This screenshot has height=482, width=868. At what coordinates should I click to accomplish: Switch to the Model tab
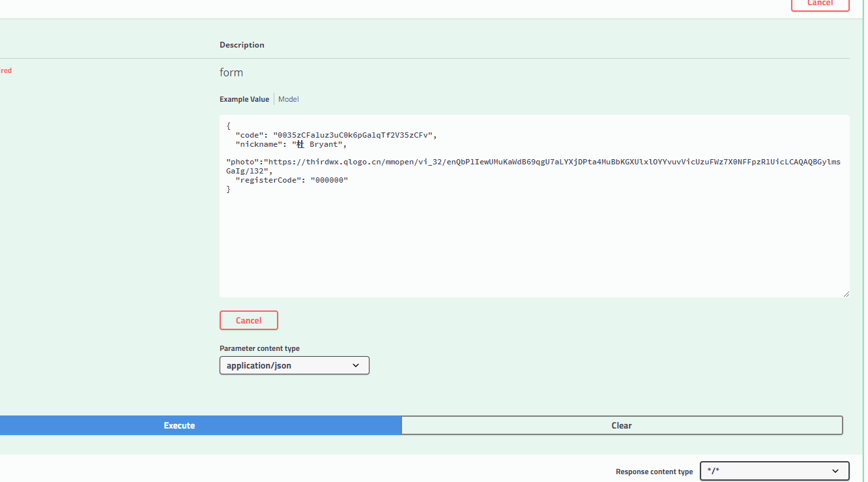coord(289,99)
